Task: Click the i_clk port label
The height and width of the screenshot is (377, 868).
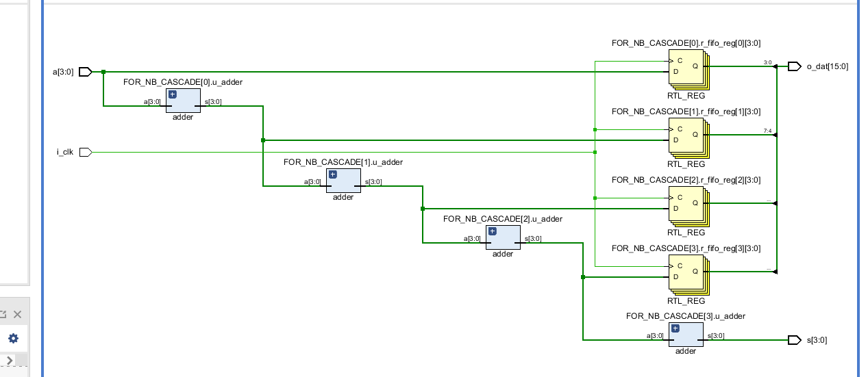Action: [x=65, y=152]
